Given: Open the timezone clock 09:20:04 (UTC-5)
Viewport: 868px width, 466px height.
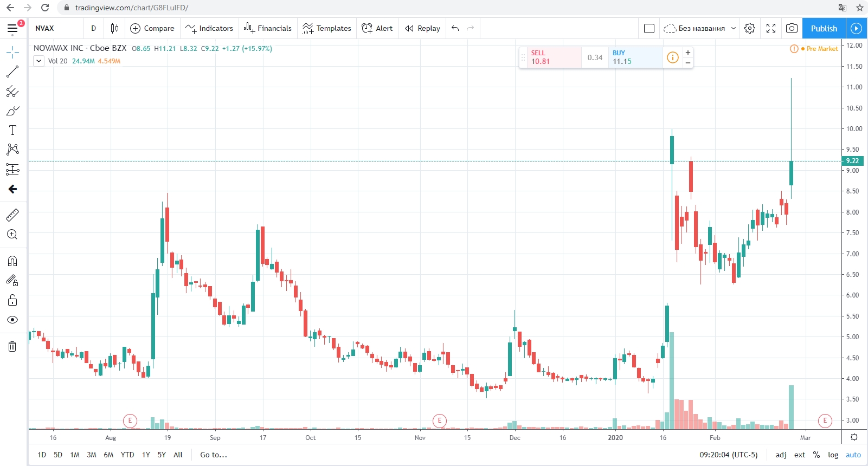Looking at the screenshot, I should coord(729,455).
